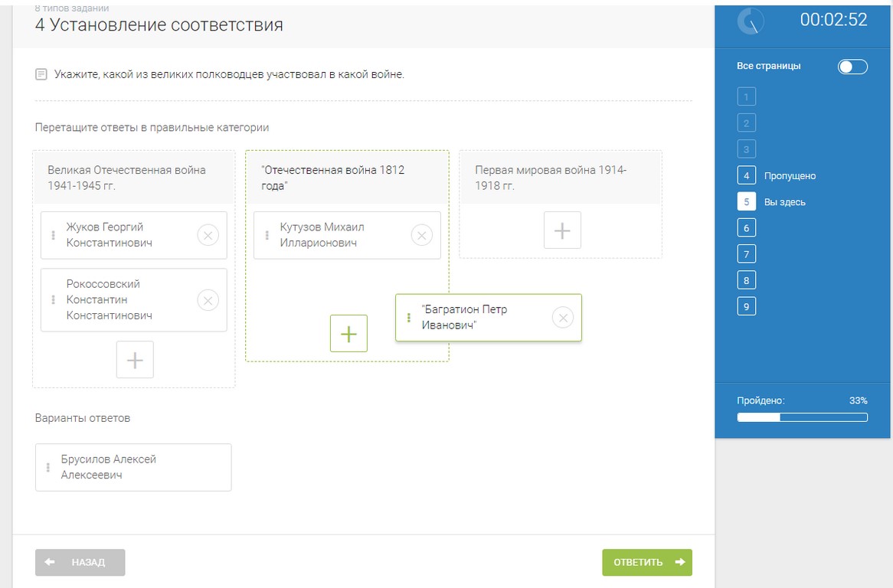Click drag handle of Брусилов card
893x588 pixels.
[x=48, y=467]
